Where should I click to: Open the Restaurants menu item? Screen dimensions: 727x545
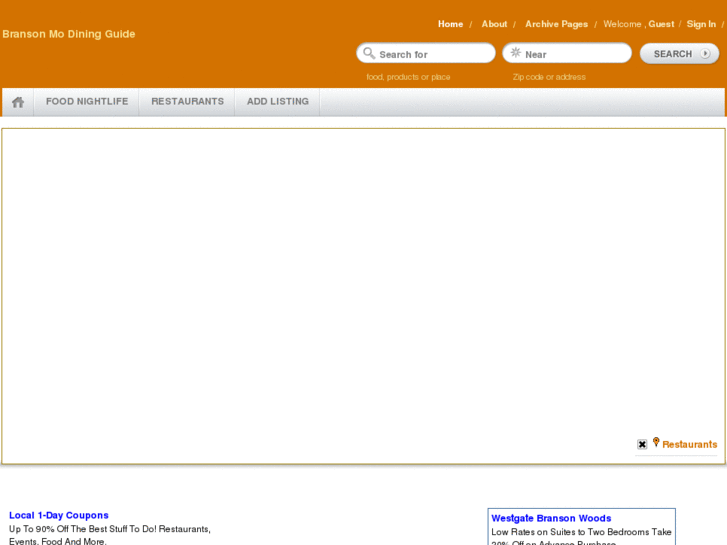[187, 102]
